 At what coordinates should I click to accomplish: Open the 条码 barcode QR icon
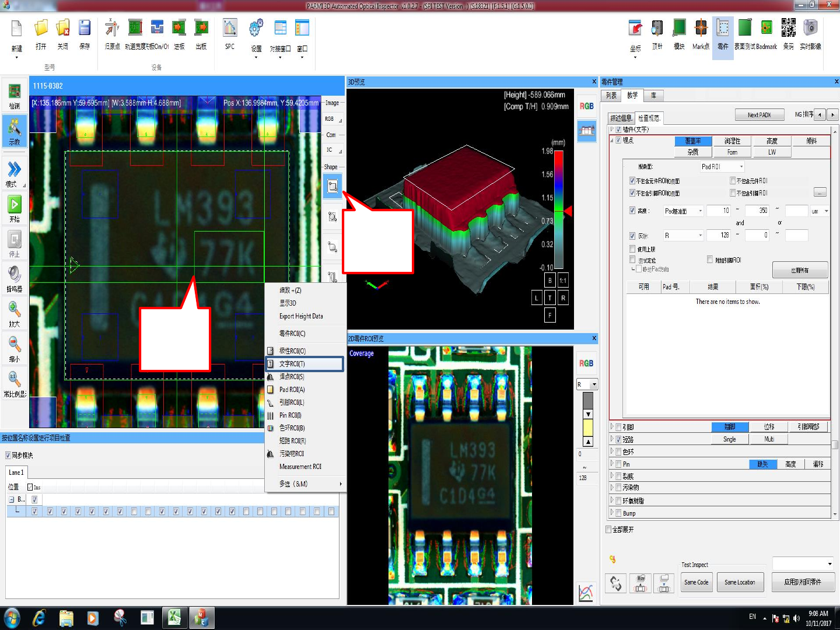point(788,28)
